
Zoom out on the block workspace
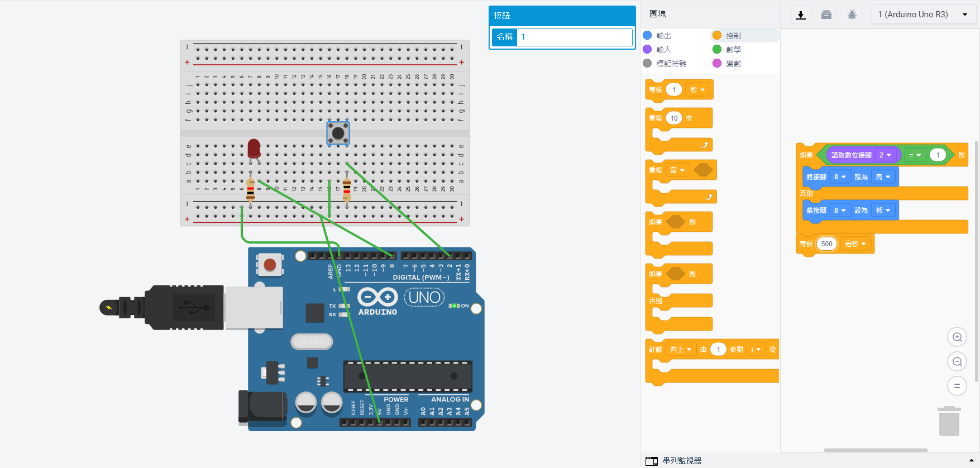957,361
